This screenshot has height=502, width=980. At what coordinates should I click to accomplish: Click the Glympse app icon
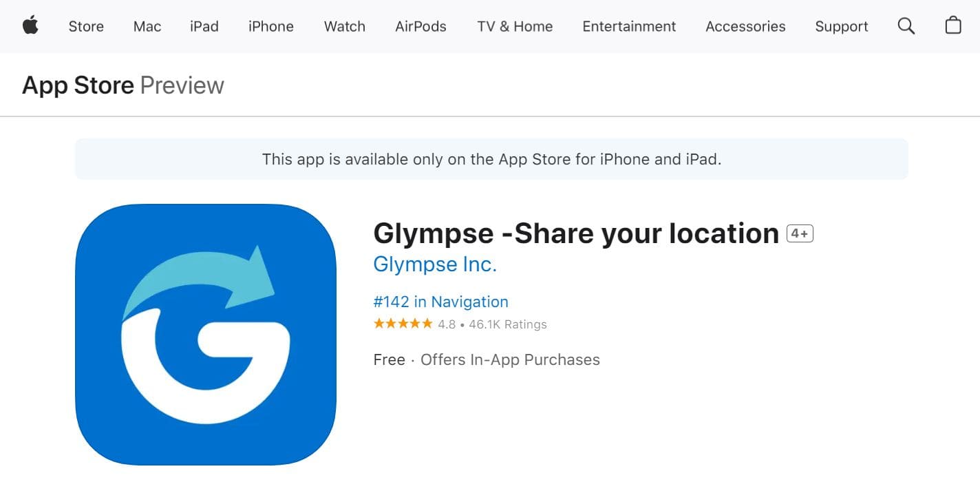[x=206, y=335]
